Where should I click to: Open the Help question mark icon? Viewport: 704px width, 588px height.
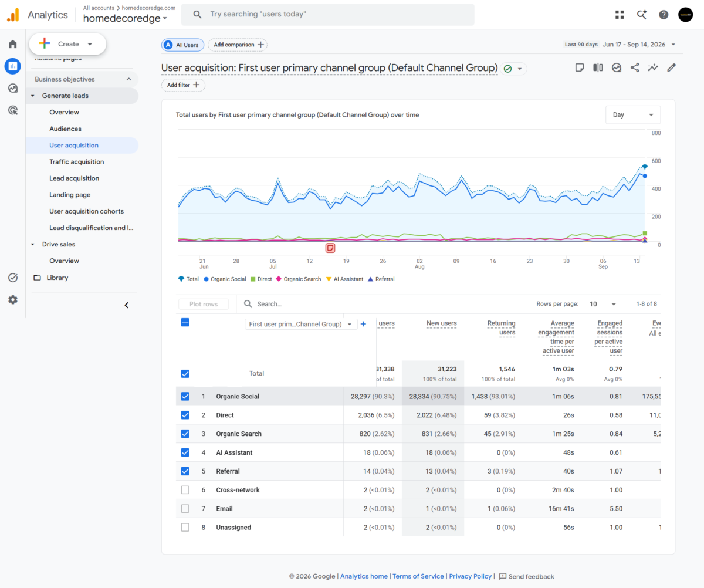664,15
